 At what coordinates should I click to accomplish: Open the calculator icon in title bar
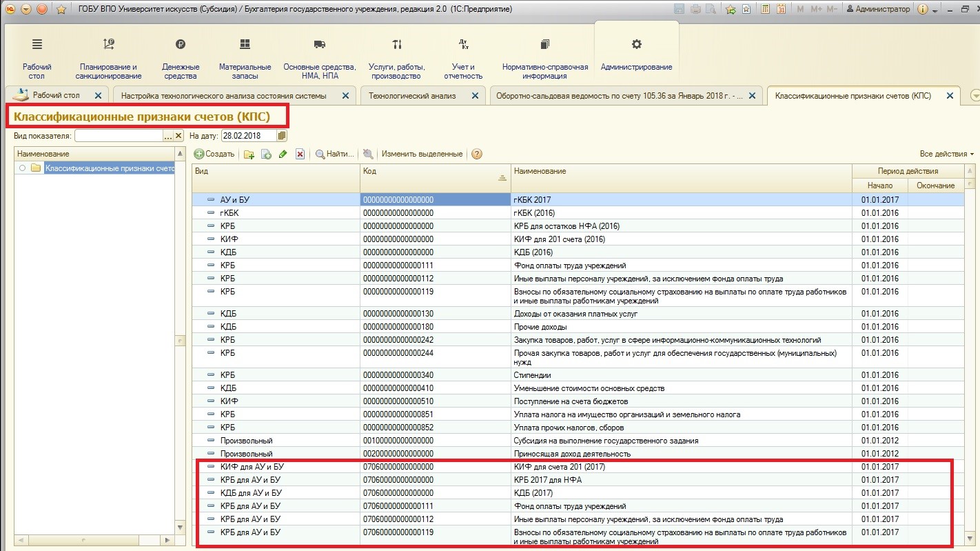point(765,9)
